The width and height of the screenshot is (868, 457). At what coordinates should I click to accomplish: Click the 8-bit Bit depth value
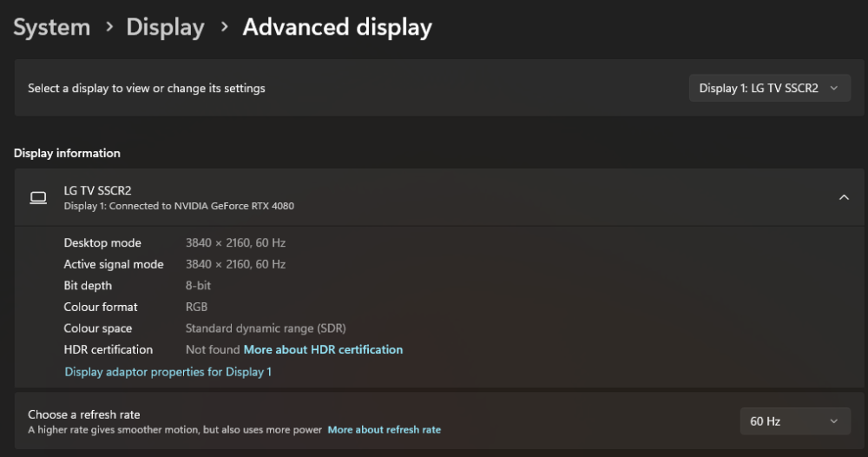click(198, 286)
